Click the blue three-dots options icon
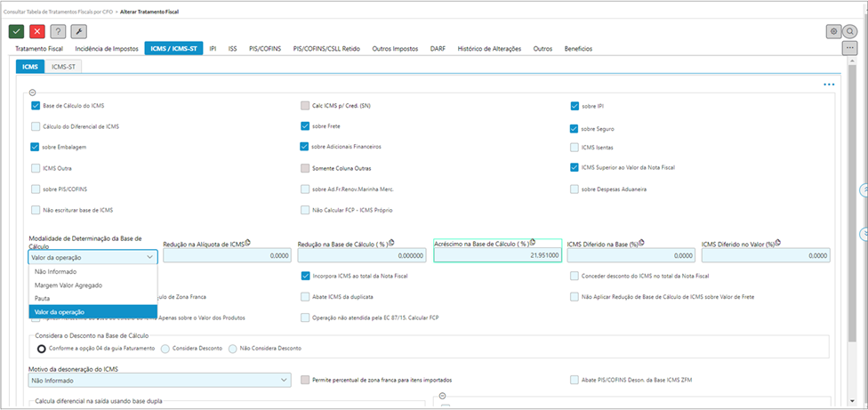The width and height of the screenshot is (868, 410). (x=829, y=84)
